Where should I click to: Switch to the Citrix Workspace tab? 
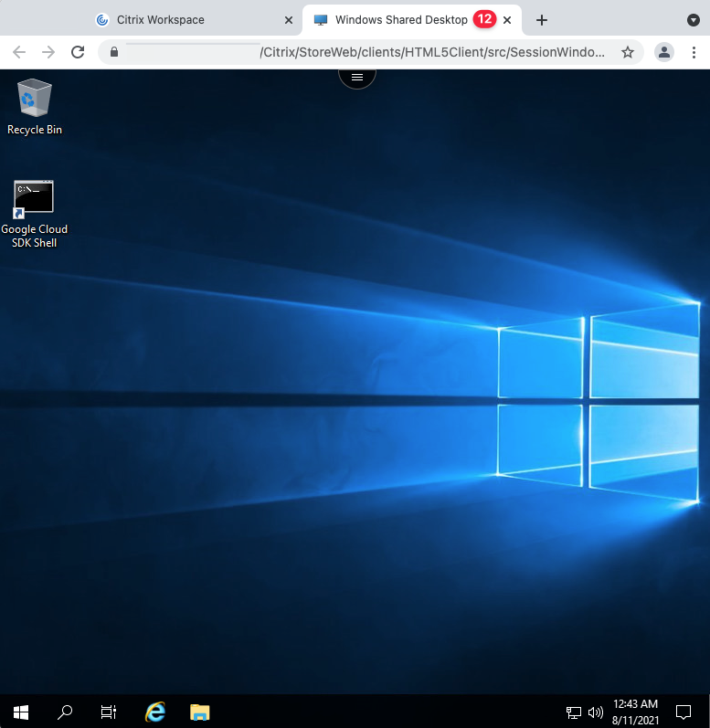[x=160, y=20]
